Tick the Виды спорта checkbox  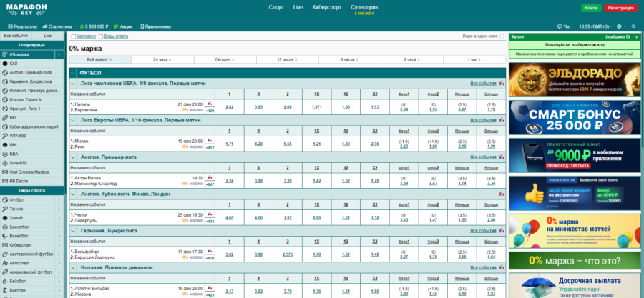pos(101,36)
